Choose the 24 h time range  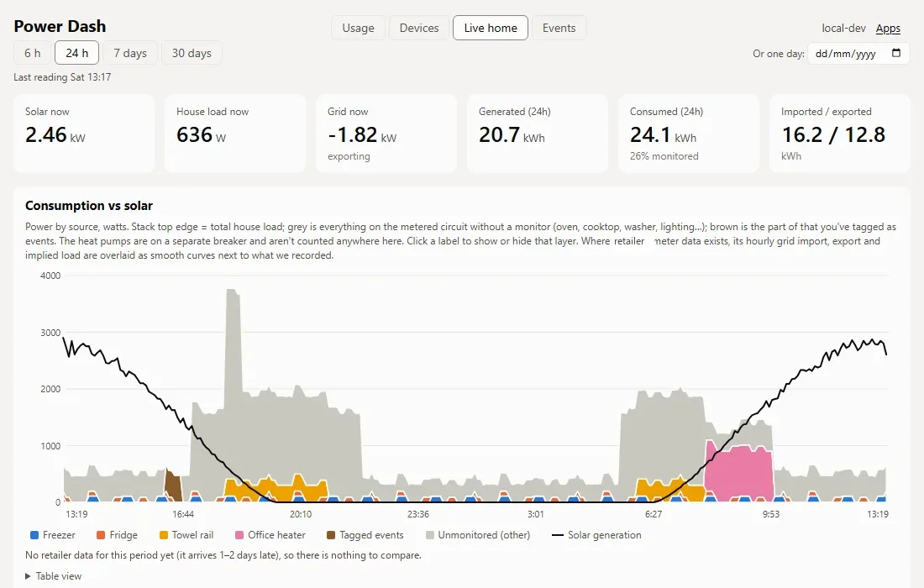pyautogui.click(x=76, y=53)
